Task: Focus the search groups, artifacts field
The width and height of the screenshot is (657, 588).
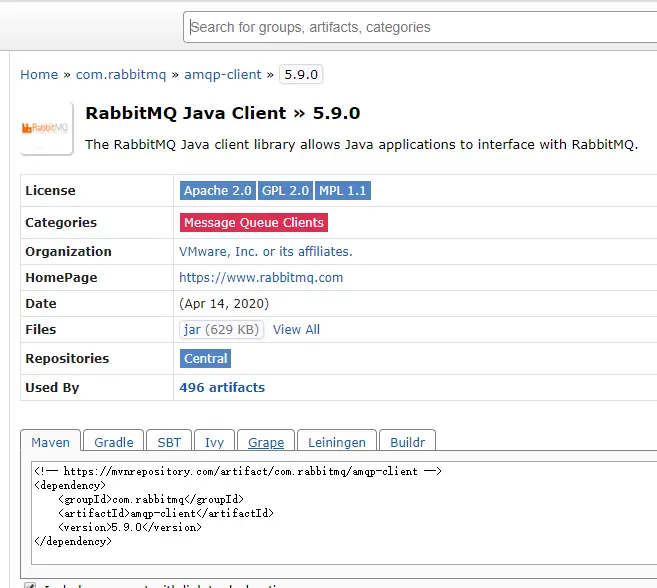Action: click(420, 27)
